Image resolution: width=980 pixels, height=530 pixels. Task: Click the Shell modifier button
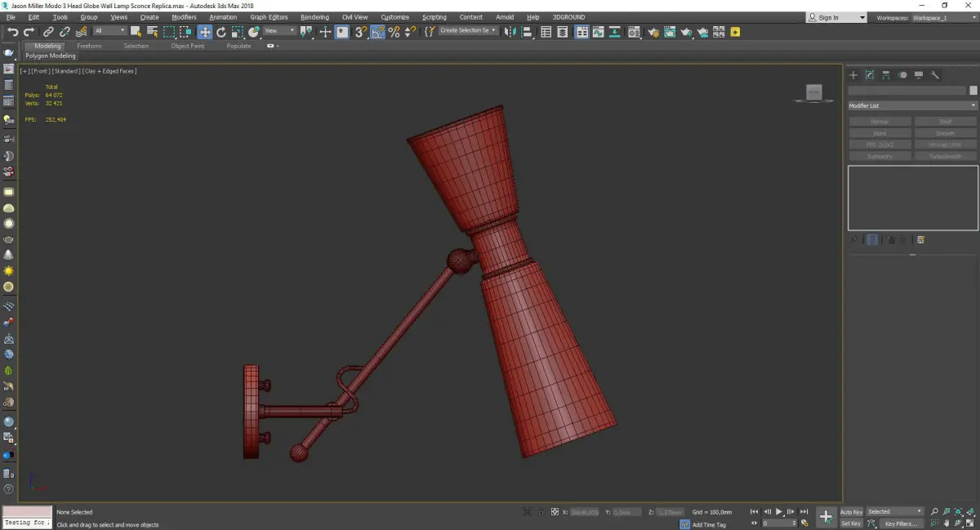[945, 122]
